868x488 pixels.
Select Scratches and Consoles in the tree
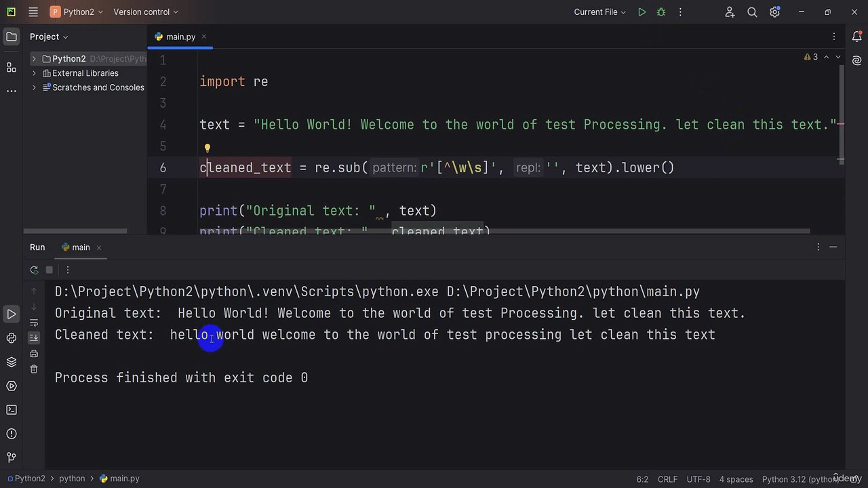pyautogui.click(x=98, y=87)
